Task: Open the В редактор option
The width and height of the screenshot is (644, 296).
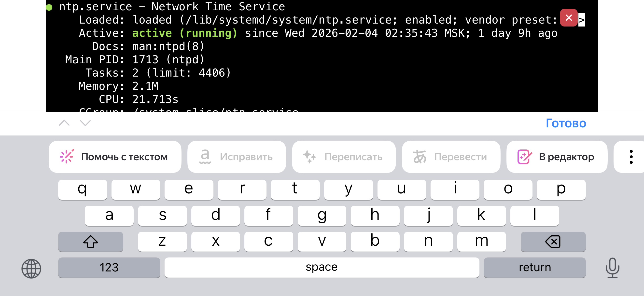Action: click(x=557, y=157)
